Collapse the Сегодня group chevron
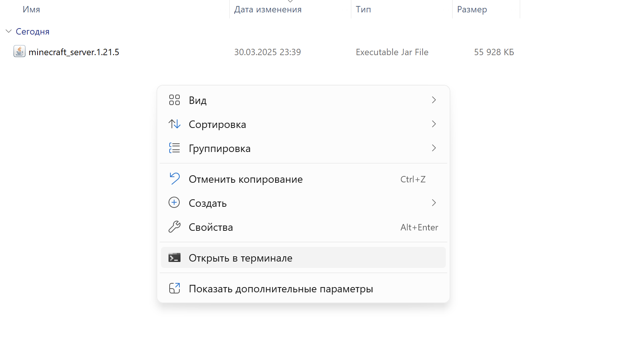The width and height of the screenshot is (638, 364). (x=9, y=31)
